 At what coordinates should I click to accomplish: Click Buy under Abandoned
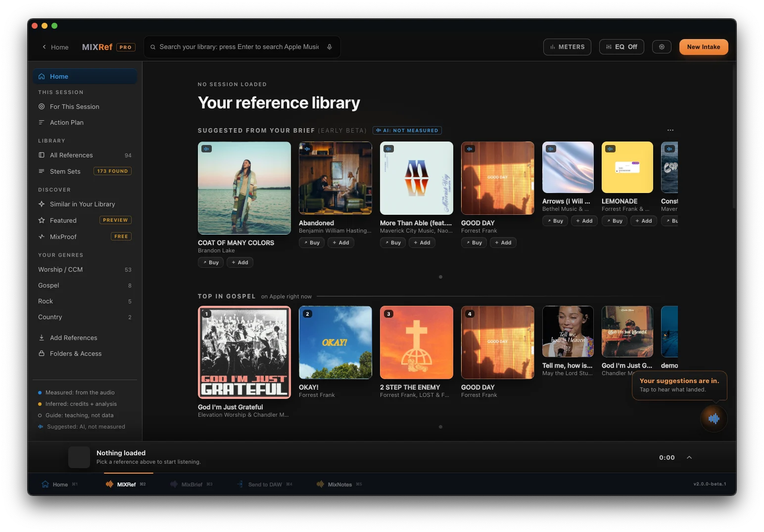coord(312,242)
